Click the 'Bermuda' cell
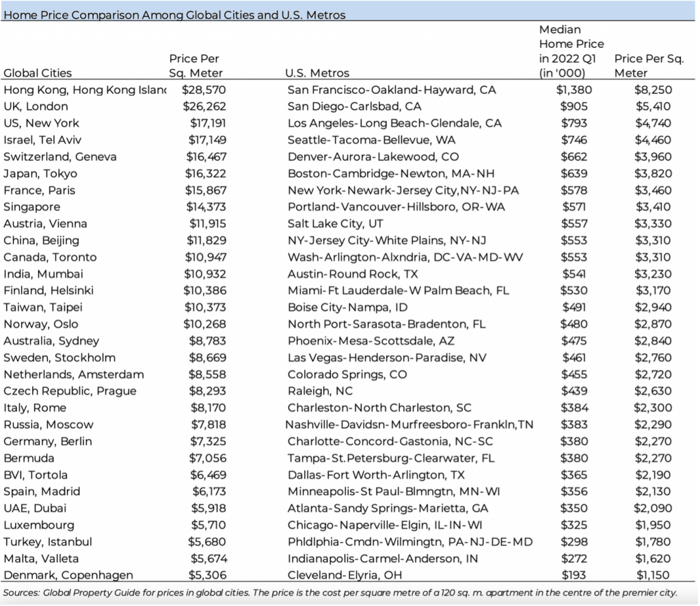The image size is (700, 606). [29, 458]
